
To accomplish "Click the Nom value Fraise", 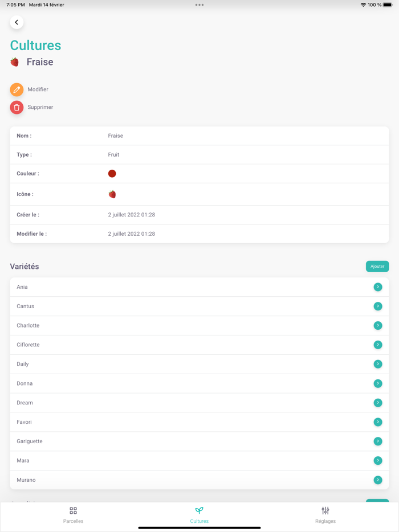I will (116, 136).
